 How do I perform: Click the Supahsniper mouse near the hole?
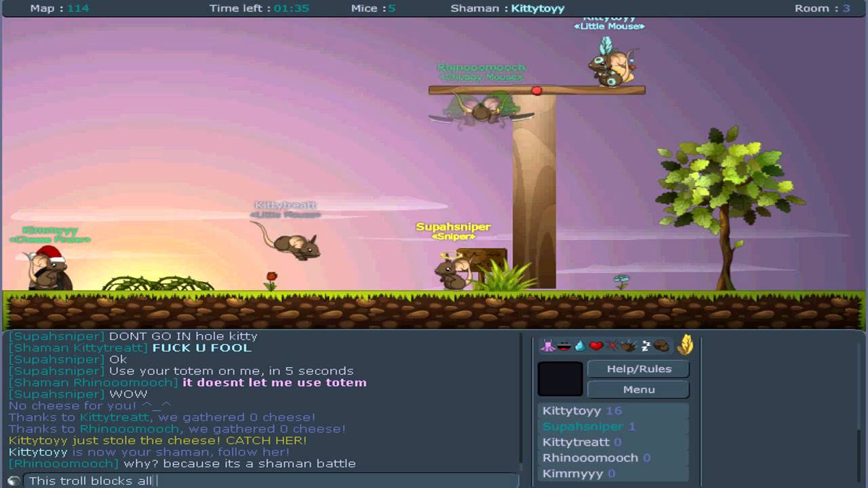(x=454, y=271)
